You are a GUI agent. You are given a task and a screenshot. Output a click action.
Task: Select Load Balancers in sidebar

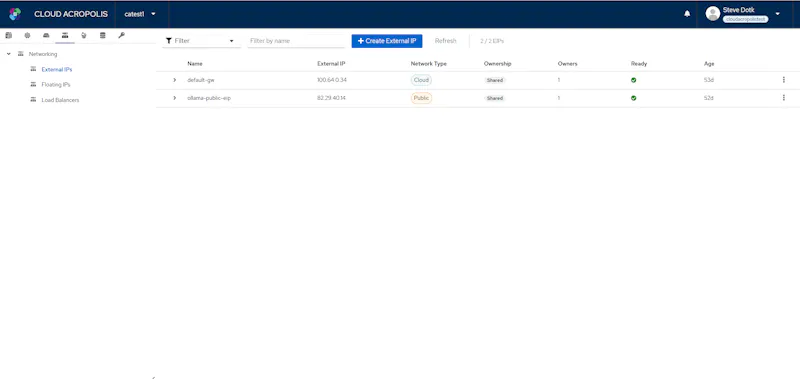[60, 100]
